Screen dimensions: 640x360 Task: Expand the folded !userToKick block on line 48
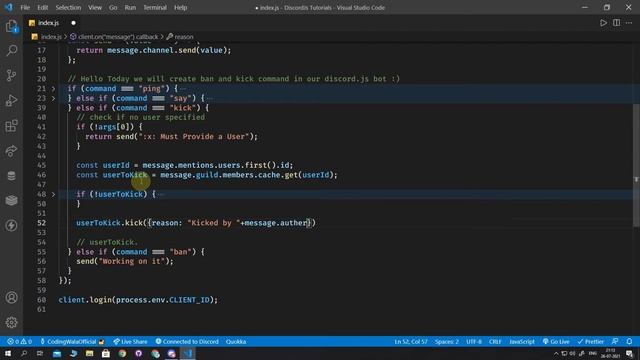click(x=53, y=194)
